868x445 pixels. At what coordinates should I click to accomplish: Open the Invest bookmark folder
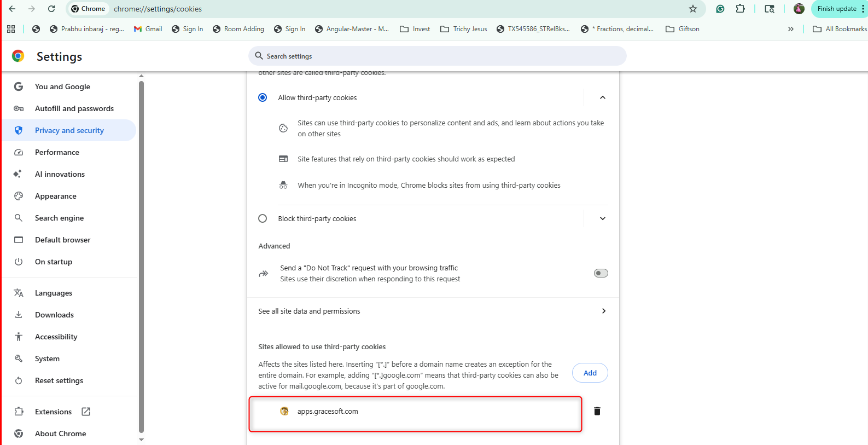tap(415, 29)
